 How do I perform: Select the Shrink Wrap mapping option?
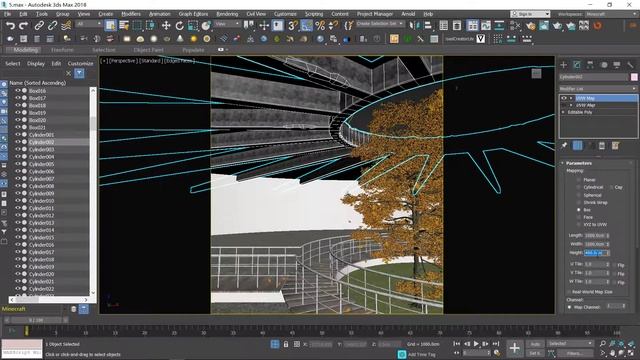pyautogui.click(x=579, y=202)
